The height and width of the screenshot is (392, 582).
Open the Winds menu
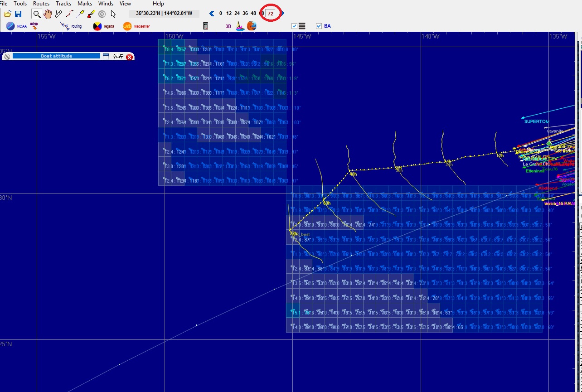(x=106, y=4)
